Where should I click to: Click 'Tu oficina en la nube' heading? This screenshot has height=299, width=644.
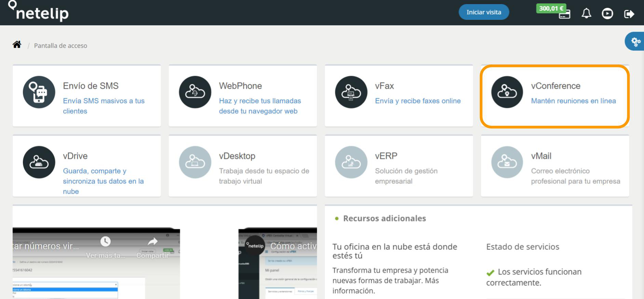395,251
